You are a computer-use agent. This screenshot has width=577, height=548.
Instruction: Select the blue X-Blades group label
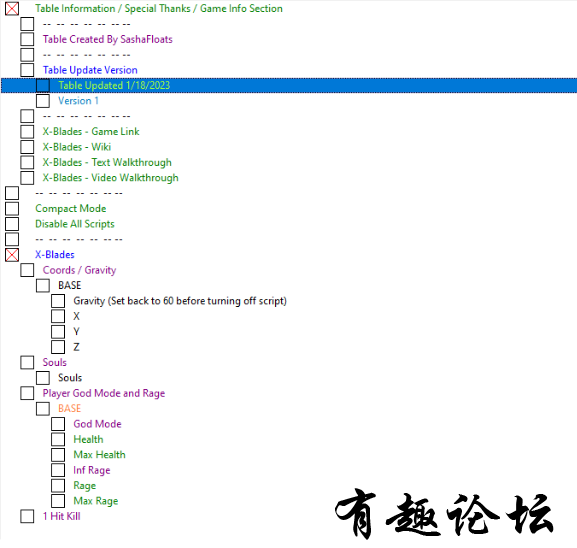pyautogui.click(x=55, y=255)
